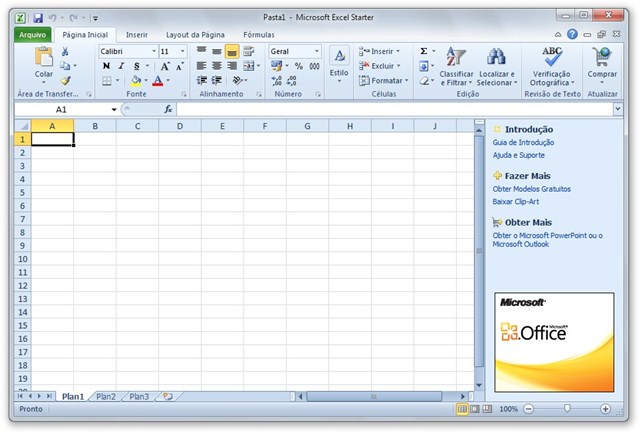Image resolution: width=640 pixels, height=434 pixels.
Task: Open Localizar e Selecionar binoculars
Action: (x=497, y=66)
